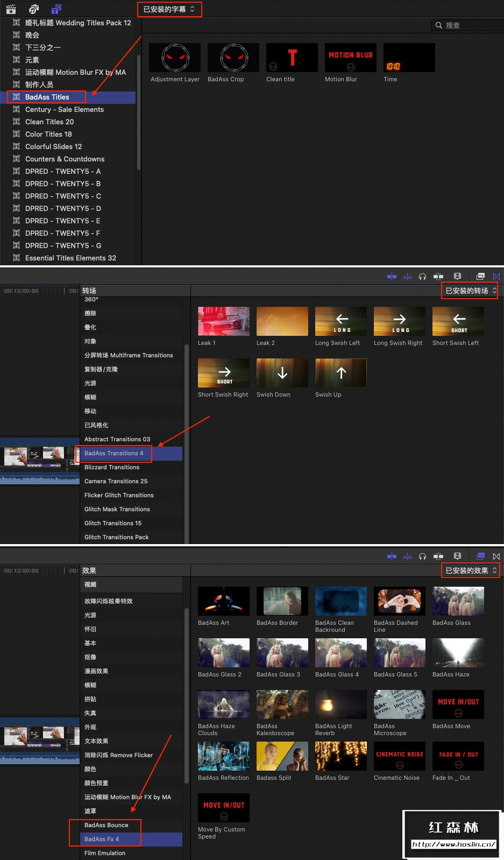Click Transitions browser bowtie icon above 已安装的转场

point(496,277)
